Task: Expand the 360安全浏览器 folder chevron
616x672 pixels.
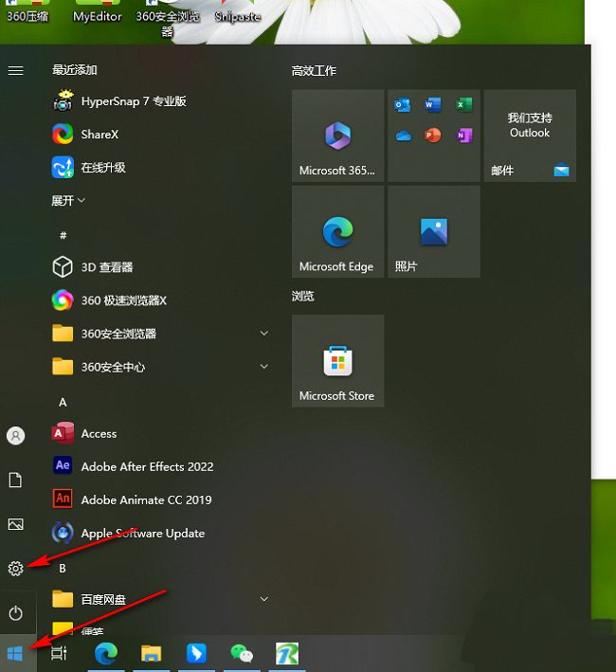Action: [264, 334]
